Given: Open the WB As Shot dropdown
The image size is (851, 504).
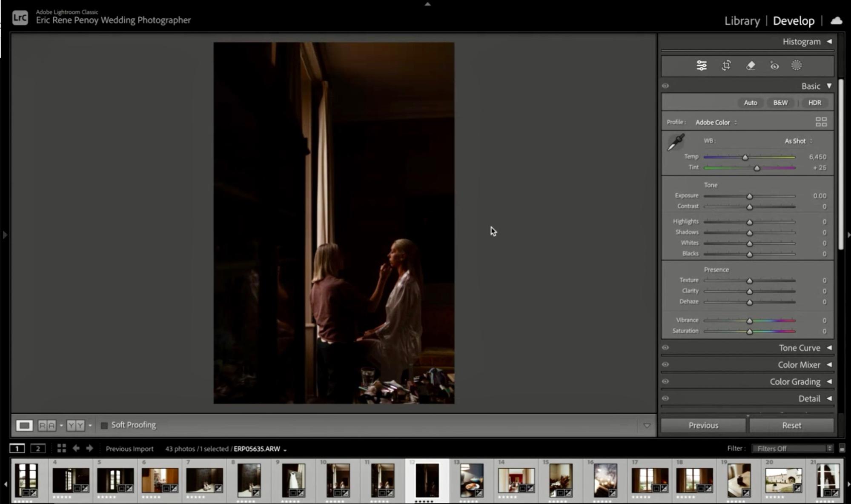Looking at the screenshot, I should [x=798, y=141].
